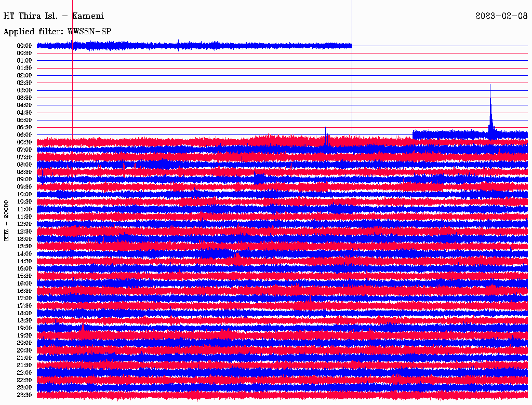Click the 00:00 blue seismic trace
This screenshot has width=532, height=405.
click(x=208, y=46)
